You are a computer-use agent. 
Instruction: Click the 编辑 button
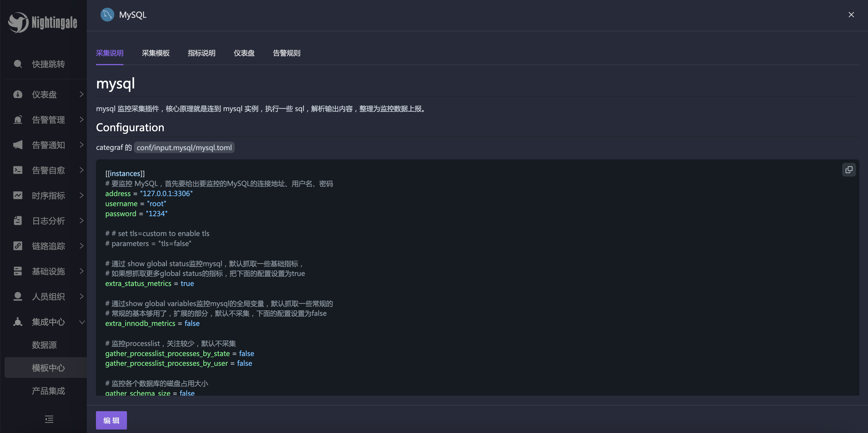click(111, 420)
